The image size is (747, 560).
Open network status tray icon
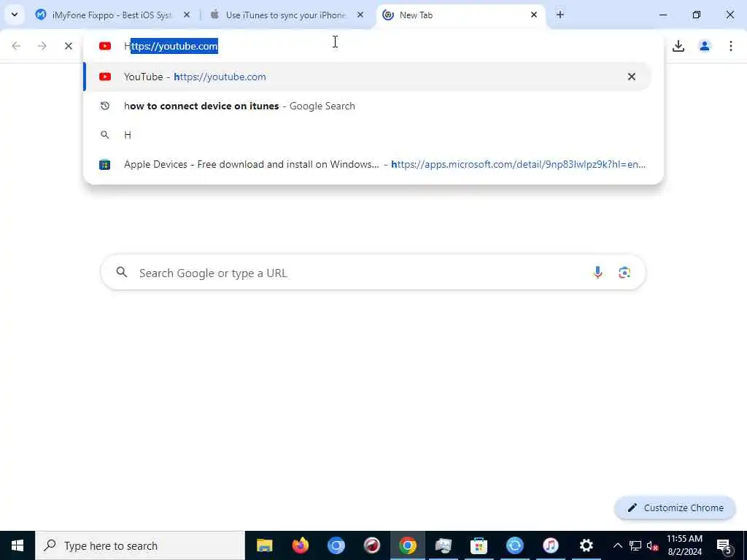point(635,545)
